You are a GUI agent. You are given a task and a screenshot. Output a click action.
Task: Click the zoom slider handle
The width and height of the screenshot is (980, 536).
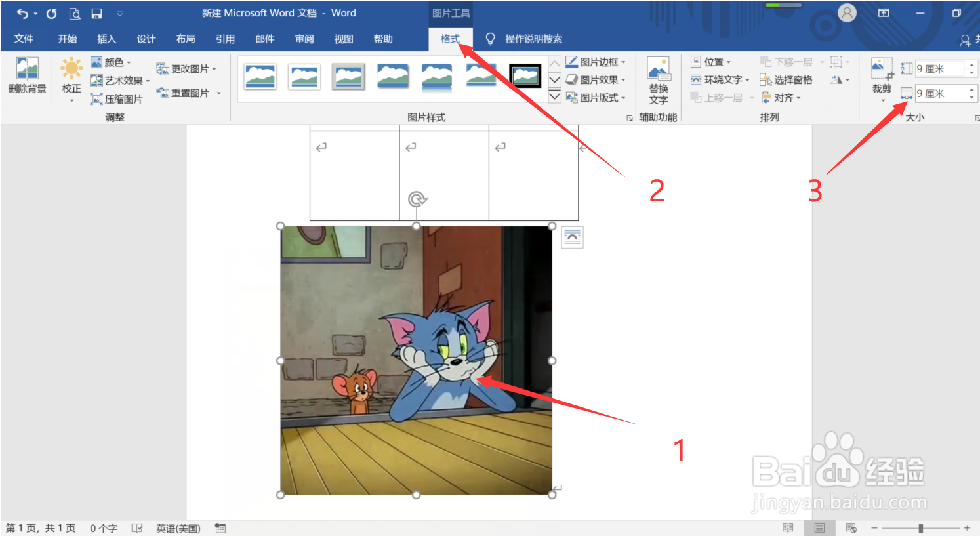[921, 528]
